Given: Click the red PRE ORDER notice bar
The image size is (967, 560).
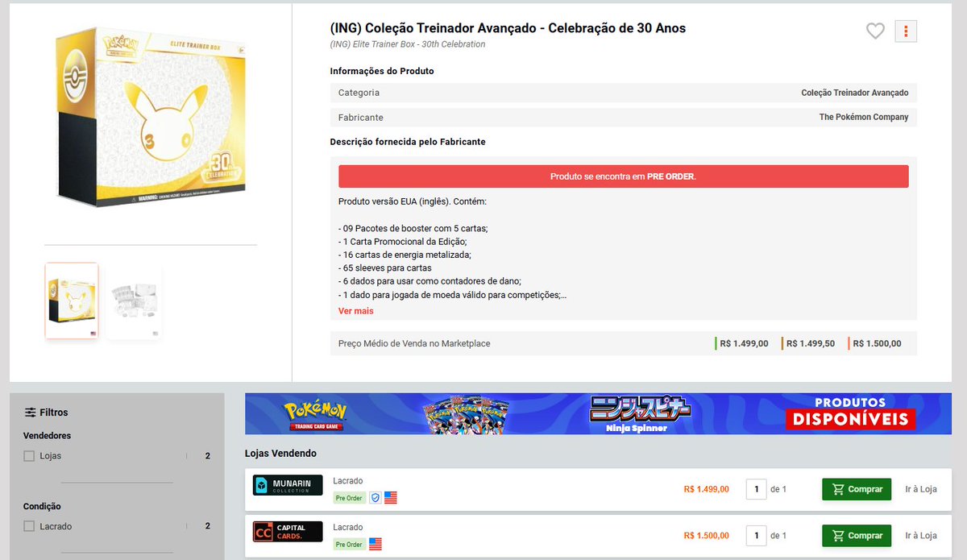Looking at the screenshot, I should (x=623, y=176).
